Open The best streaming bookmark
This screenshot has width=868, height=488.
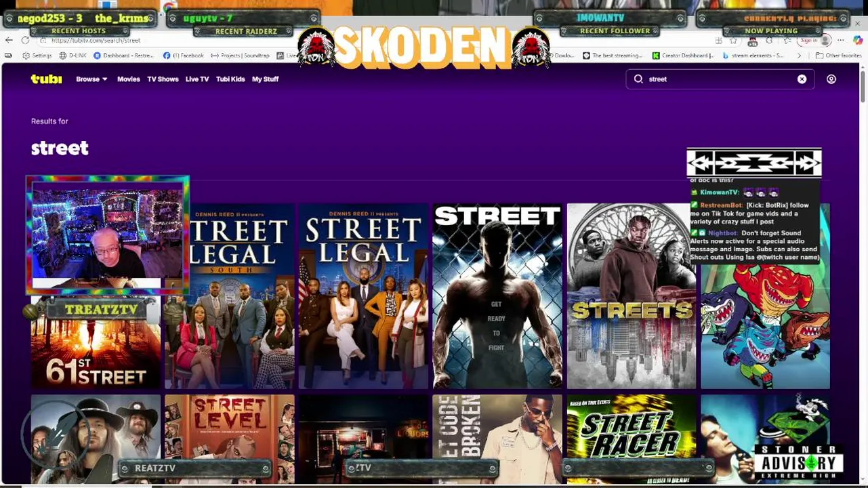pyautogui.click(x=613, y=56)
